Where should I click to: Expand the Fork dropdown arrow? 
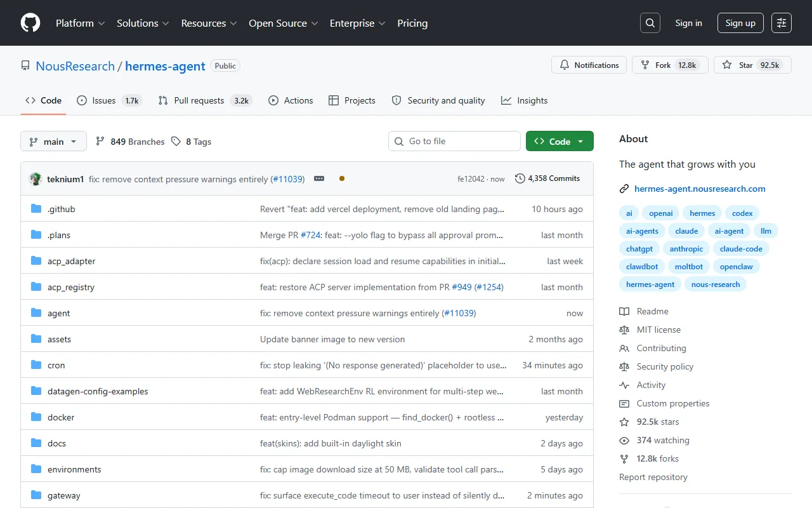[x=670, y=65]
